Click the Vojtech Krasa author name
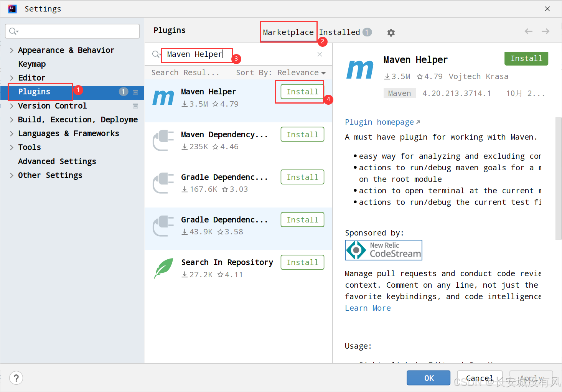Viewport: 562px width, 392px height. (x=478, y=76)
